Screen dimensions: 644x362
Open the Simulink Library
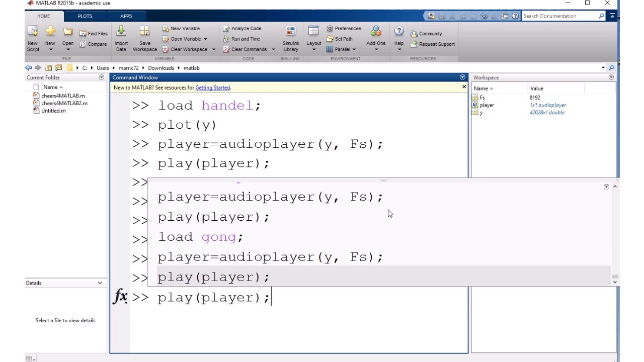click(291, 38)
